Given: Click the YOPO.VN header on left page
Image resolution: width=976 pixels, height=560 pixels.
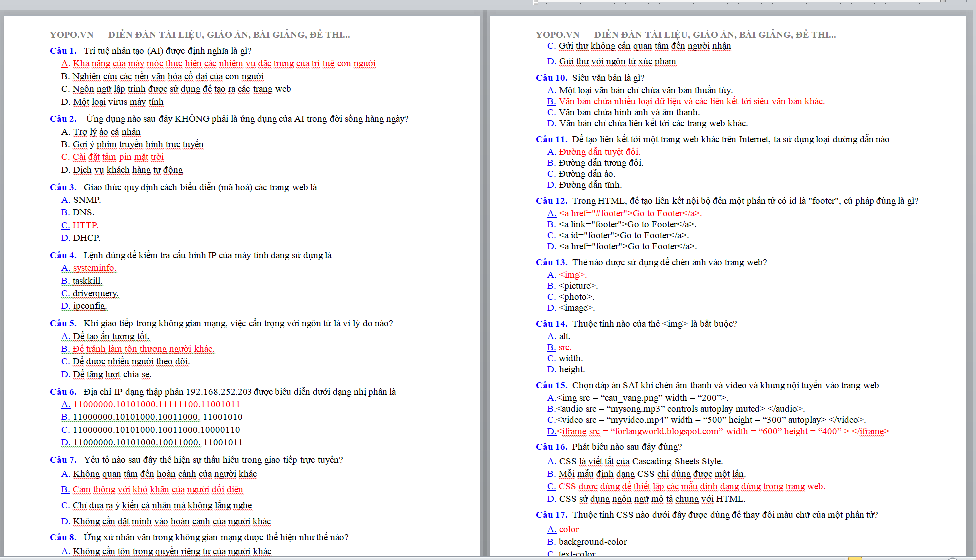Looking at the screenshot, I should point(200,35).
